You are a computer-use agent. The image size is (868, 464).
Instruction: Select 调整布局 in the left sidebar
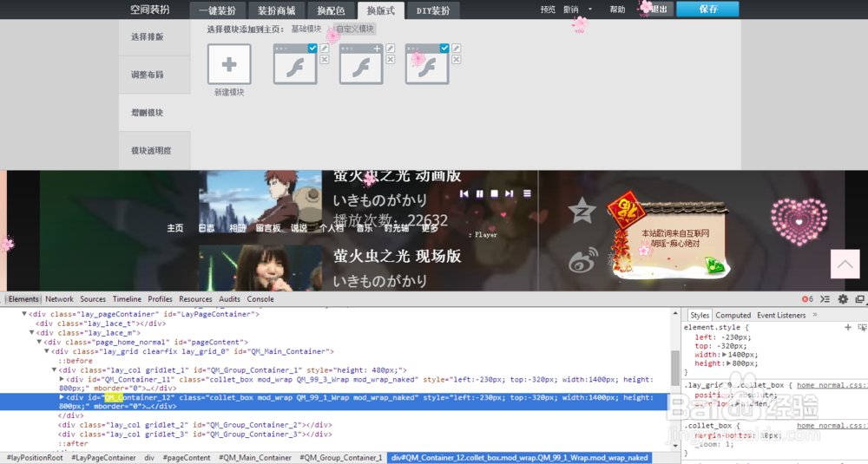point(154,75)
